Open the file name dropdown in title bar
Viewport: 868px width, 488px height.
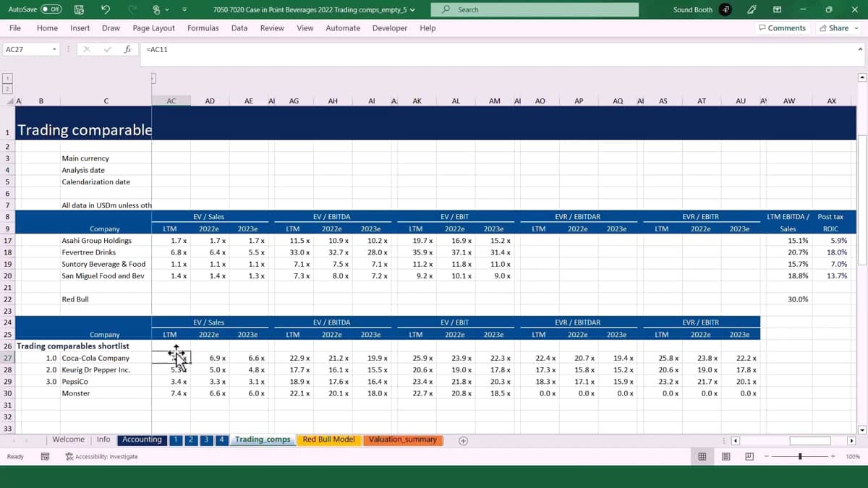click(412, 10)
